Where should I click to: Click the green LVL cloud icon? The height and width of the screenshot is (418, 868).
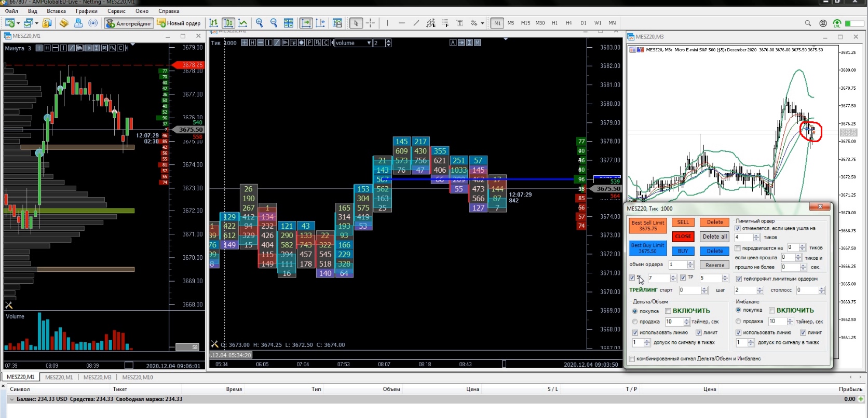tap(837, 23)
